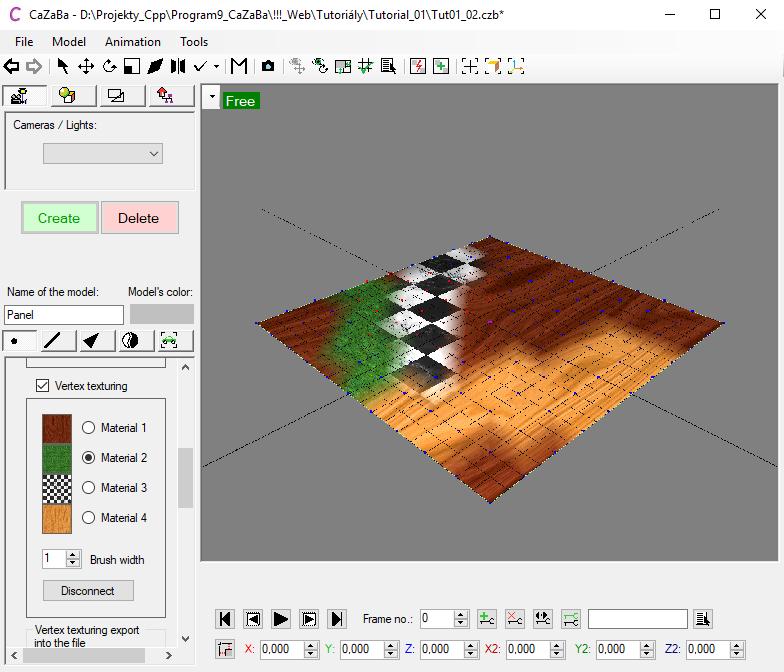Click the Disconnect button
784x672 pixels.
(88, 591)
